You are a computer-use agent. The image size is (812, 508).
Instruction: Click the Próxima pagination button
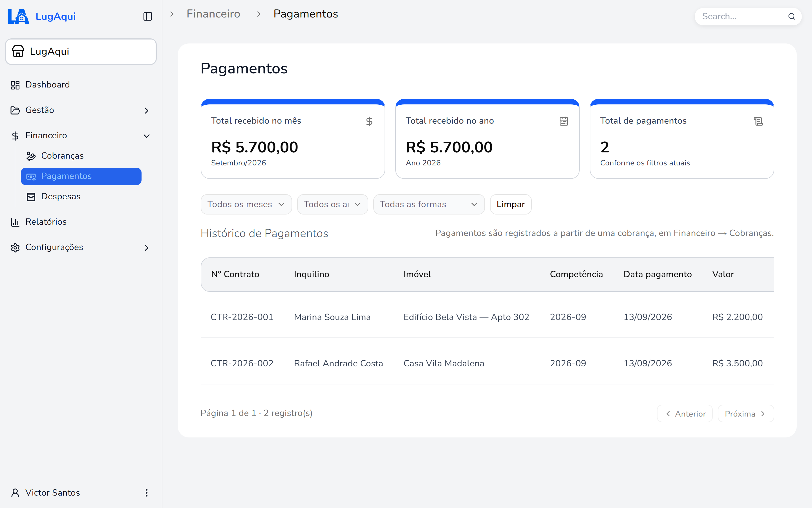point(745,413)
